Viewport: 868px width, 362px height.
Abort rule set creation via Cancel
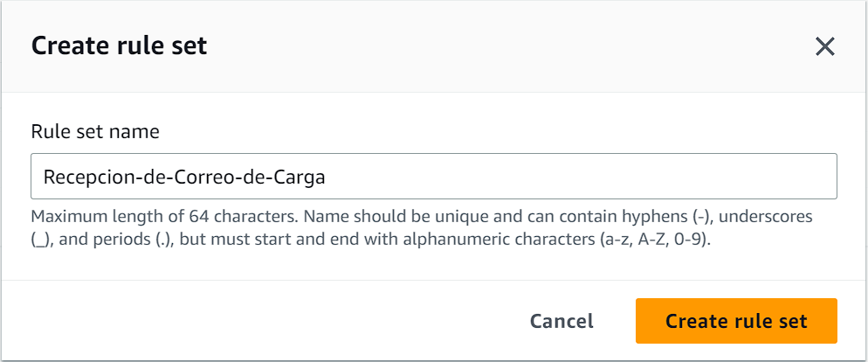click(x=561, y=321)
